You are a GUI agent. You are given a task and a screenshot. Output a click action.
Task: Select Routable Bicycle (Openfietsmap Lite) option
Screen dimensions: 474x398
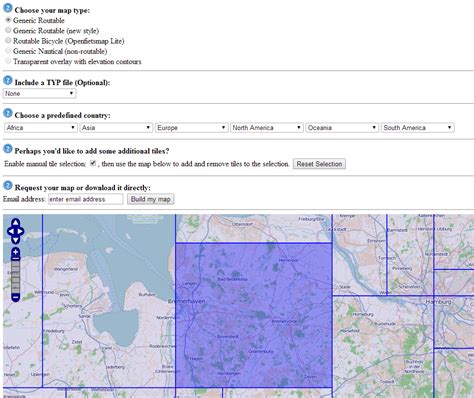click(8, 40)
